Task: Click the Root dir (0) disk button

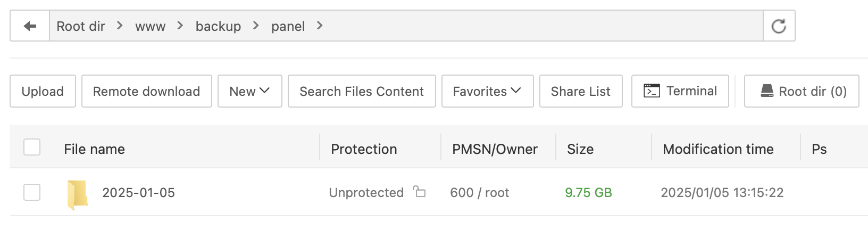Action: [801, 91]
